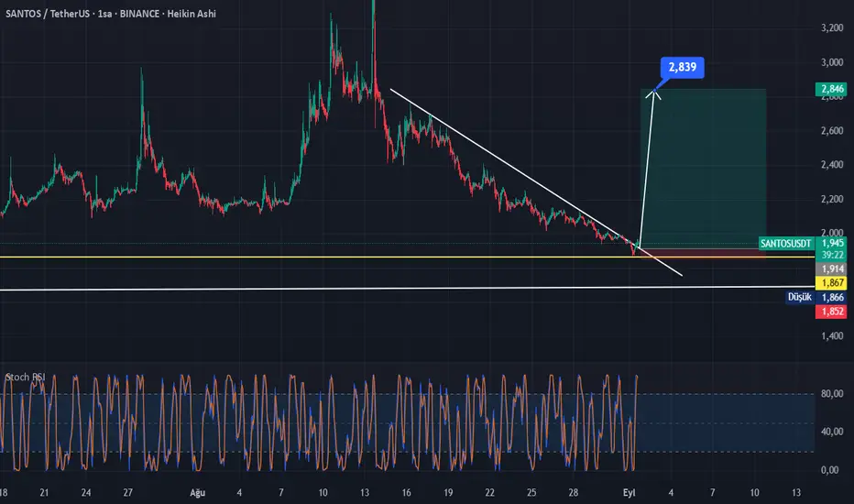Click the Düşük low price label
Viewport: 854px width, 504px height.
coord(800,297)
